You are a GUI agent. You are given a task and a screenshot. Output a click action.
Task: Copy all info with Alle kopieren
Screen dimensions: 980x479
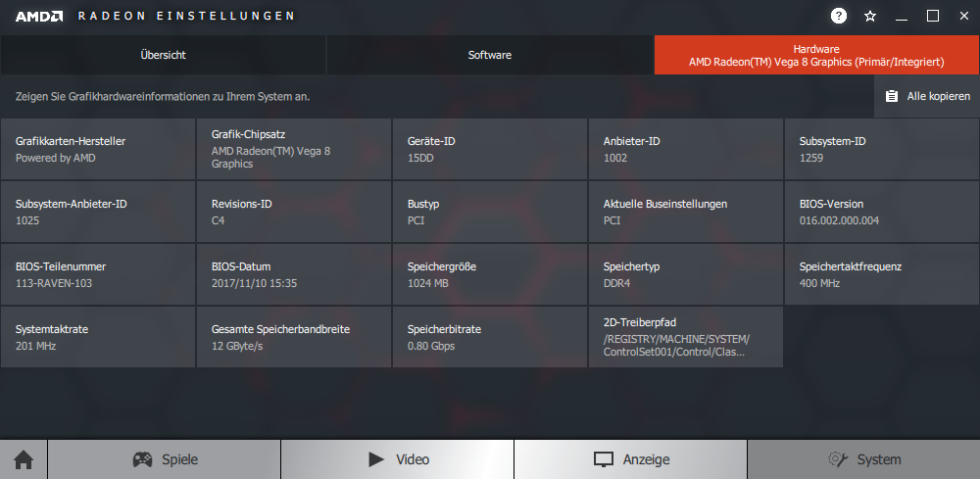coord(927,96)
